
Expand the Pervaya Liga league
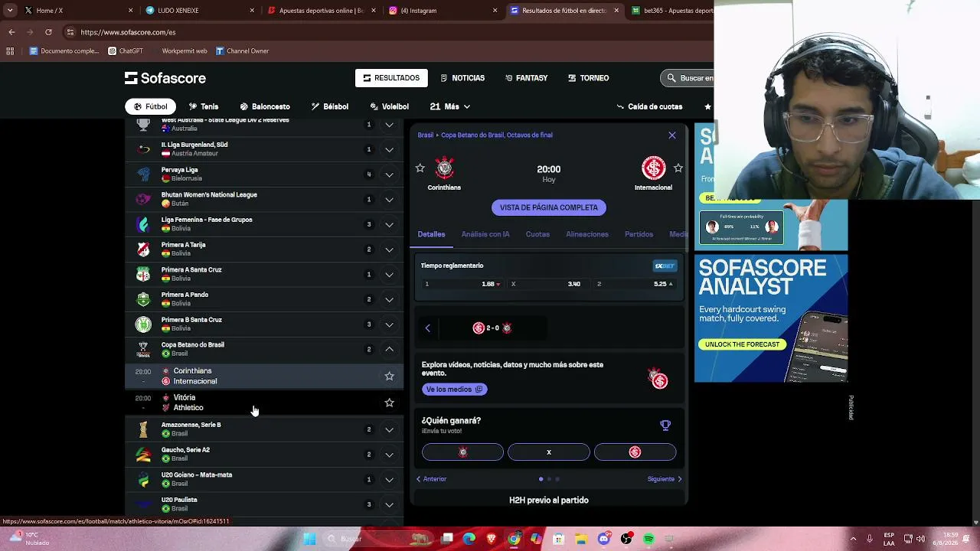point(389,174)
